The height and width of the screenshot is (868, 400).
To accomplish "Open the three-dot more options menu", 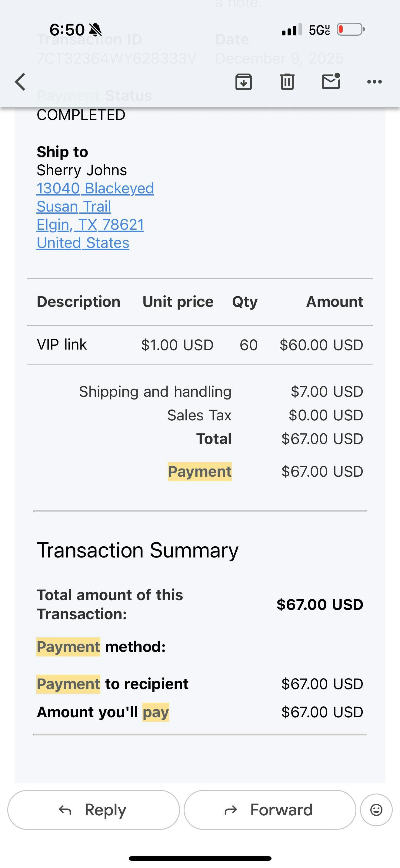I will coord(374,82).
